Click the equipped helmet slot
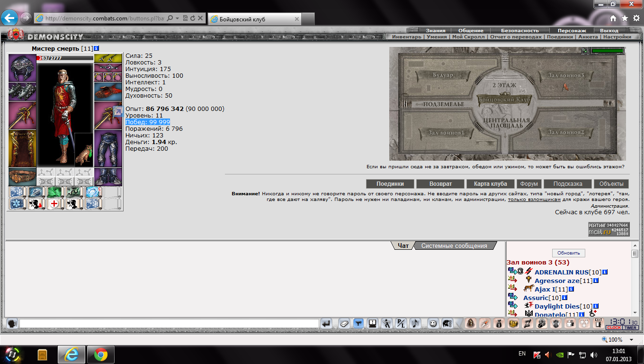Image resolution: width=644 pixels, height=364 pixels. (x=22, y=68)
